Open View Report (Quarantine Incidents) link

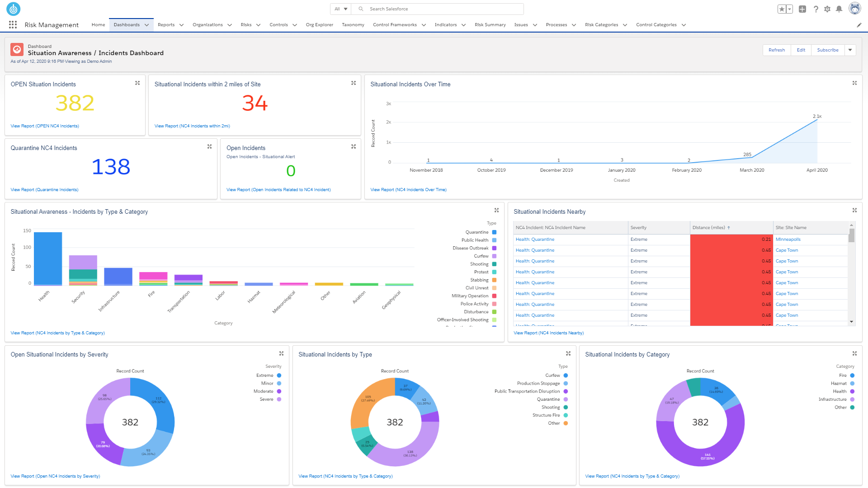(x=44, y=189)
